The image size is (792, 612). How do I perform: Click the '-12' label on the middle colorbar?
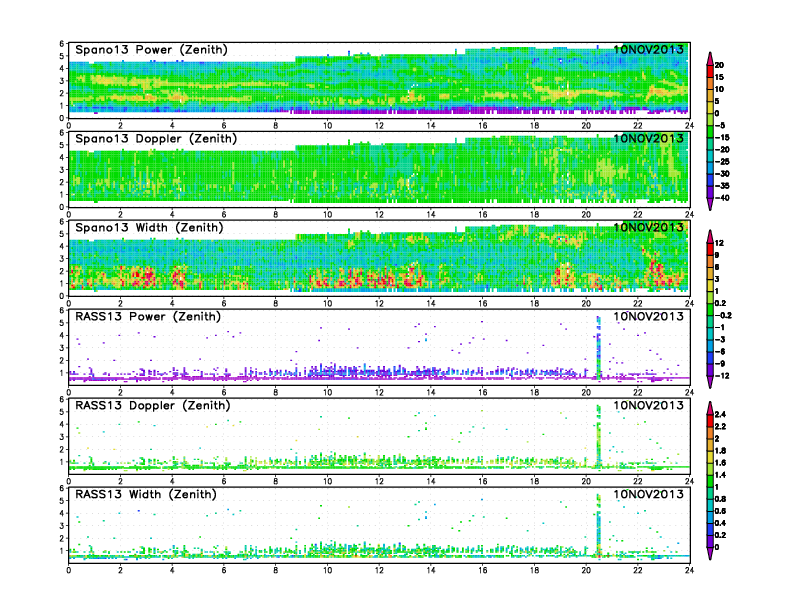pyautogui.click(x=722, y=376)
